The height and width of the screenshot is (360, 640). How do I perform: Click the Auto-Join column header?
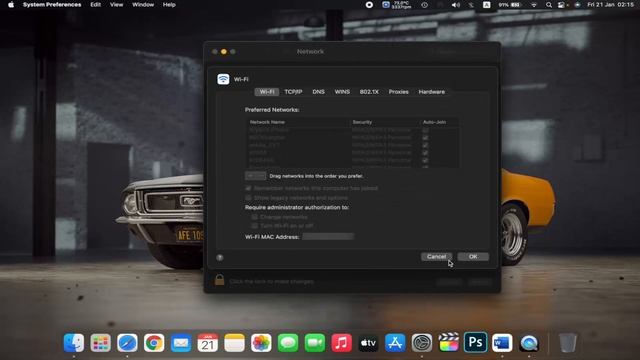(x=439, y=122)
